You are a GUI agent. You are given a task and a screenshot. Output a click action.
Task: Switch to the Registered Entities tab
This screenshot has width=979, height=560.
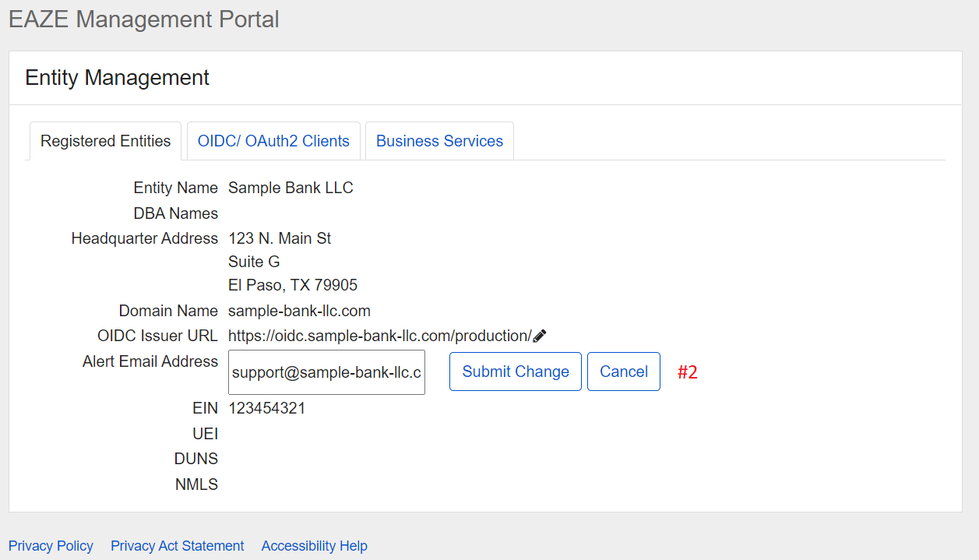point(106,141)
